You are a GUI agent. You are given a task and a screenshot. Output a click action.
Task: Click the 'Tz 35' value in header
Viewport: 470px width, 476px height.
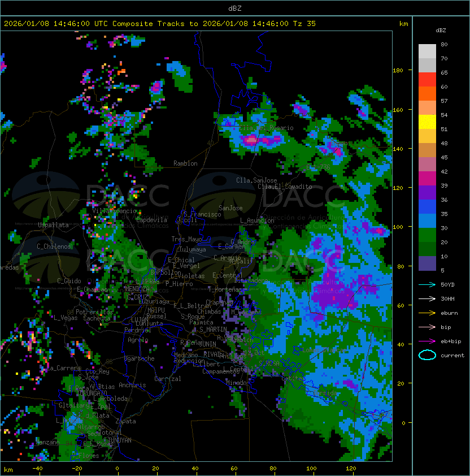(x=304, y=24)
